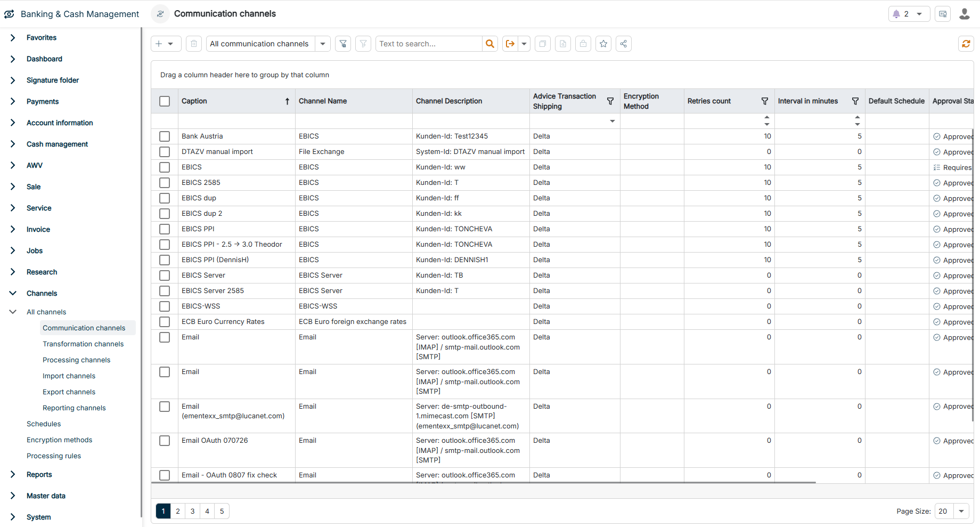Open the notifications dropdown arrow
The height and width of the screenshot is (527, 980).
click(x=919, y=14)
